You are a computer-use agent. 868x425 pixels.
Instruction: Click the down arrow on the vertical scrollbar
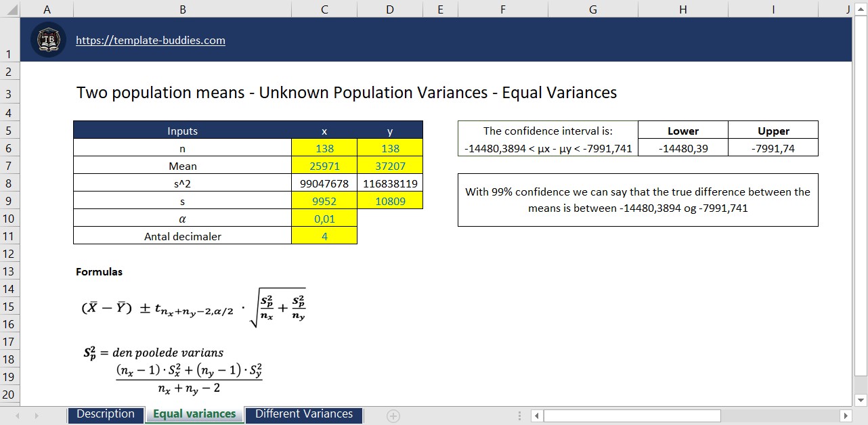[861, 401]
